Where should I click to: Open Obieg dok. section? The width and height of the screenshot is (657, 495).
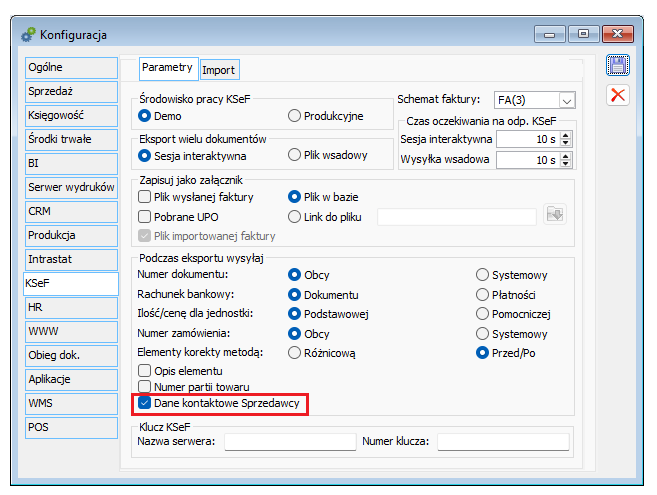(71, 355)
